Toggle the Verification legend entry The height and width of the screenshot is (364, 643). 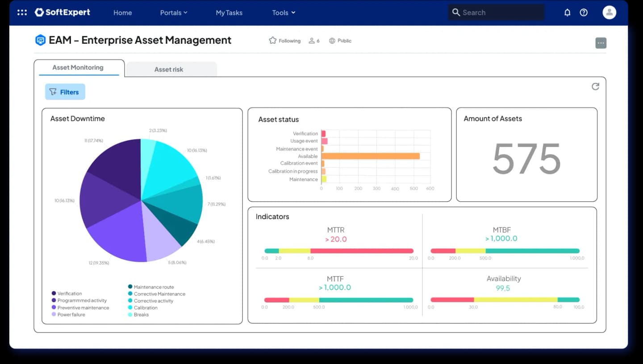67,294
